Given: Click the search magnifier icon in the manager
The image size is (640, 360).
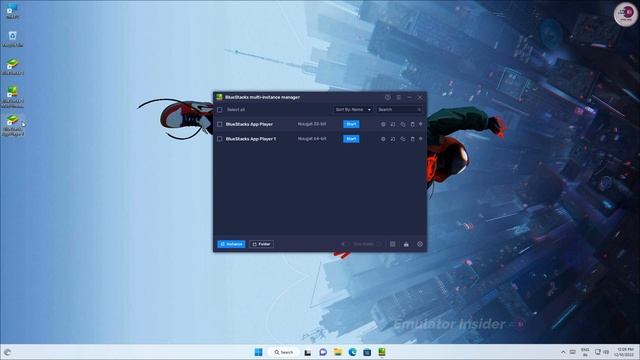Looking at the screenshot, I should [x=419, y=110].
